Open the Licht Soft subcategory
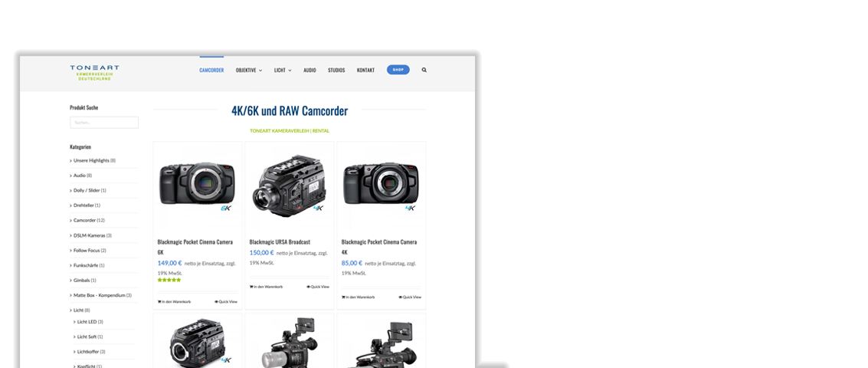The height and width of the screenshot is (368, 868). tap(89, 337)
